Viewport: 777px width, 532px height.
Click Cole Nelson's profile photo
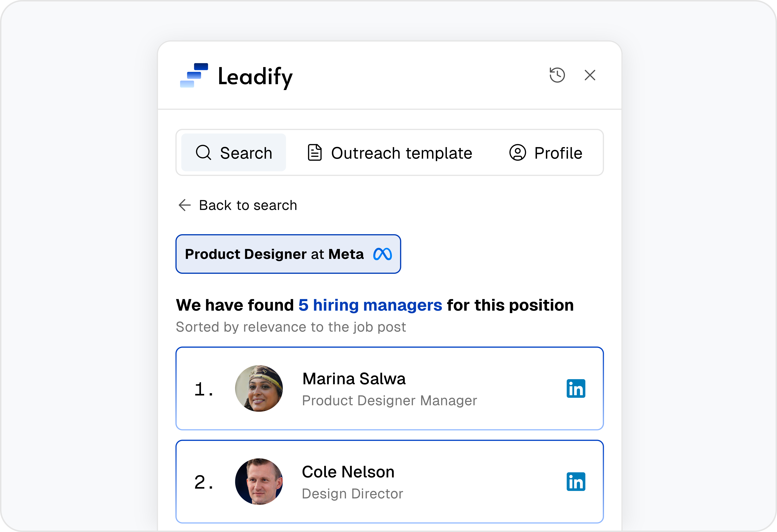click(259, 481)
